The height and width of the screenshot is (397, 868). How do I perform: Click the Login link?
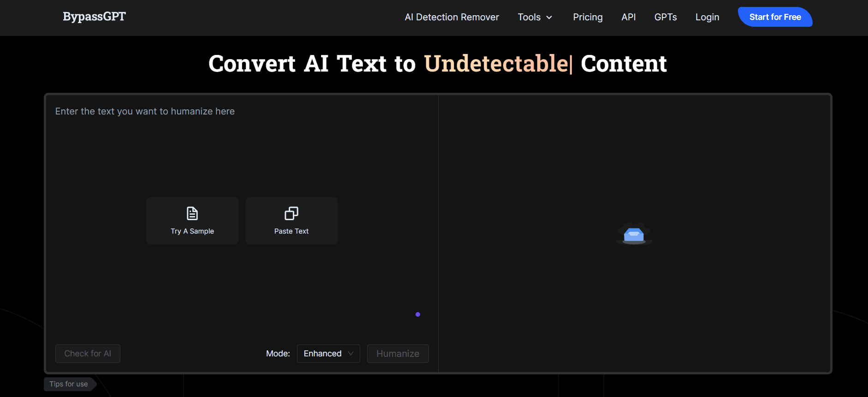point(707,17)
